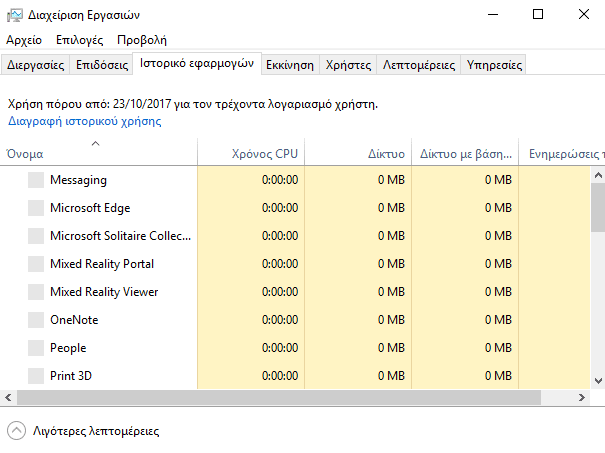
Task: Click the Task Manager title bar icon
Action: point(15,15)
